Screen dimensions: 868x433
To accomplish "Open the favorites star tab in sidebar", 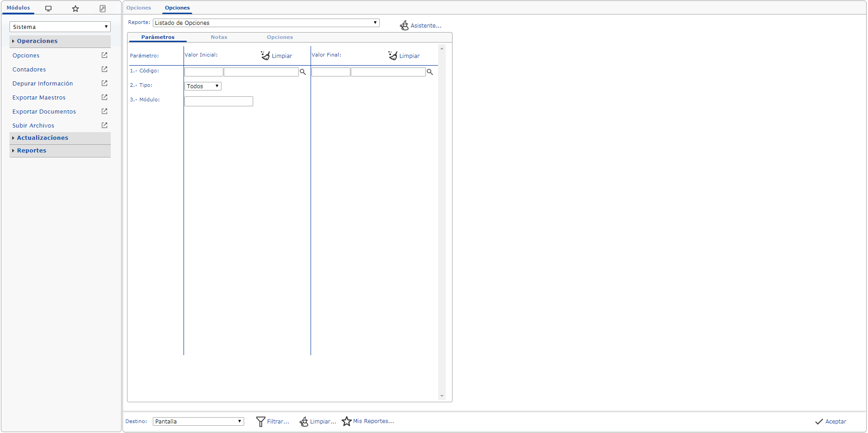I will point(75,9).
